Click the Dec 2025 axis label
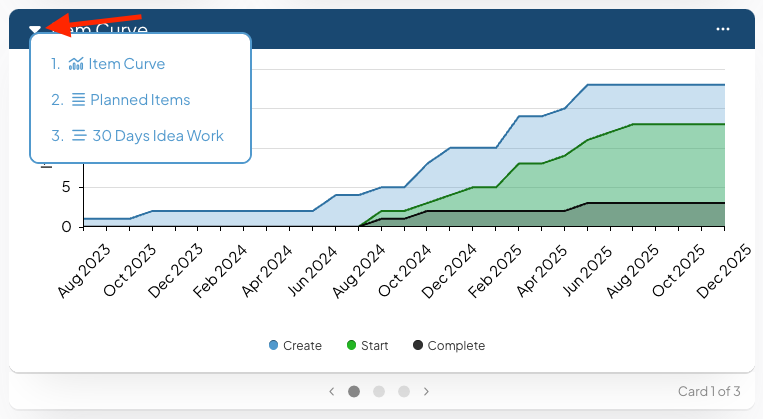763x419 pixels. coord(724,271)
